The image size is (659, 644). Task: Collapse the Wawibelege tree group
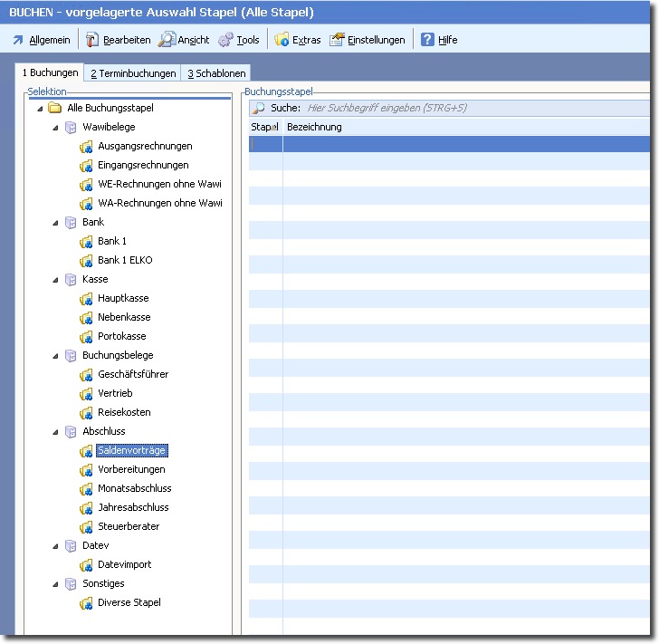click(55, 128)
